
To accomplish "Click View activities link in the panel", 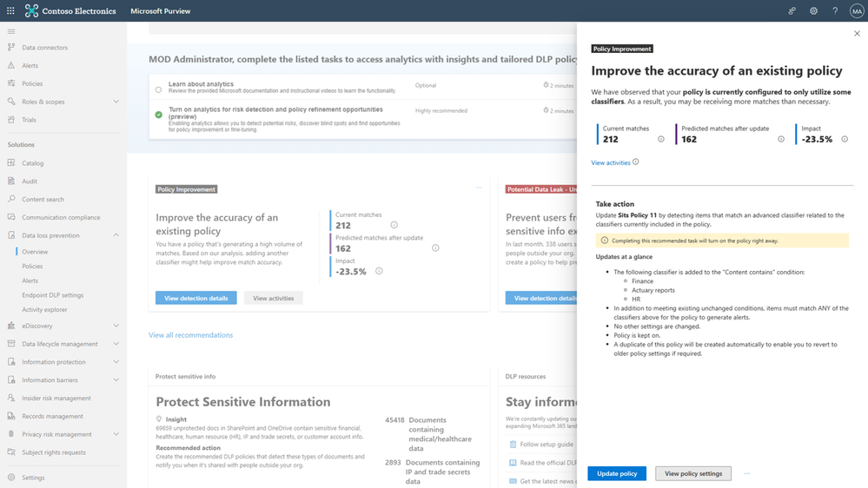I will point(611,162).
